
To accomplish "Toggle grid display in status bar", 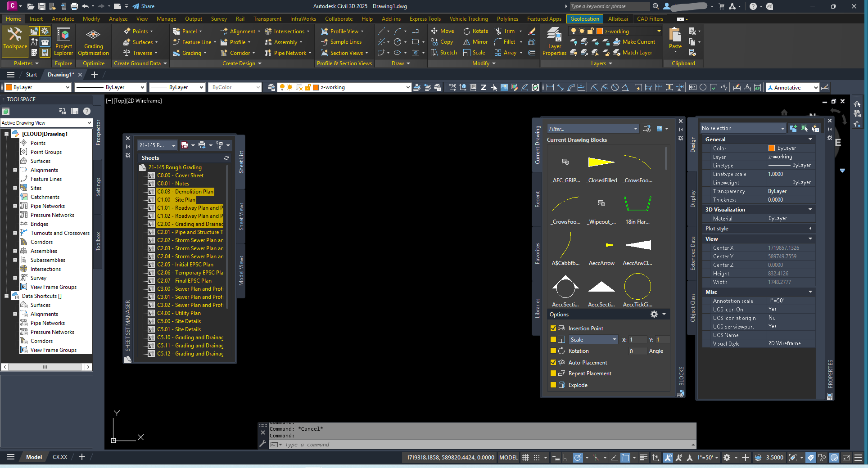I will 525,458.
